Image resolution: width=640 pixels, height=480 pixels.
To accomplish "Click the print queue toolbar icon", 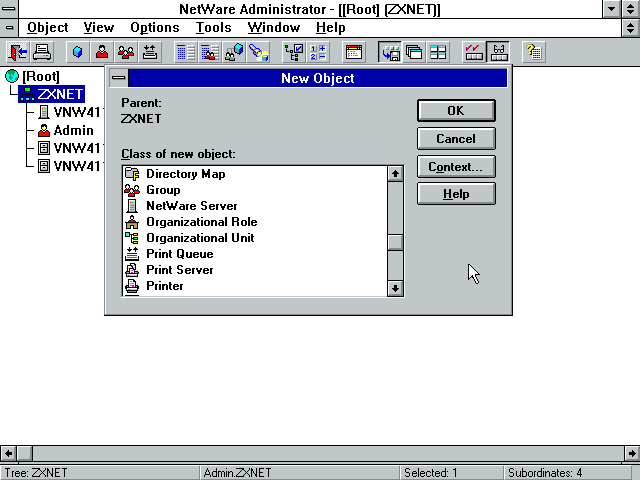I will pyautogui.click(x=150, y=52).
